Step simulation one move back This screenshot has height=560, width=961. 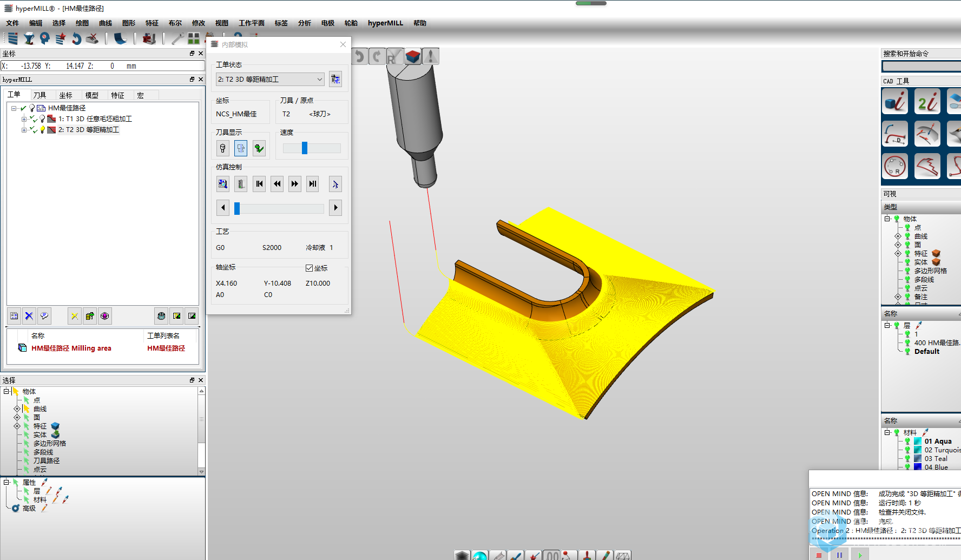point(222,208)
